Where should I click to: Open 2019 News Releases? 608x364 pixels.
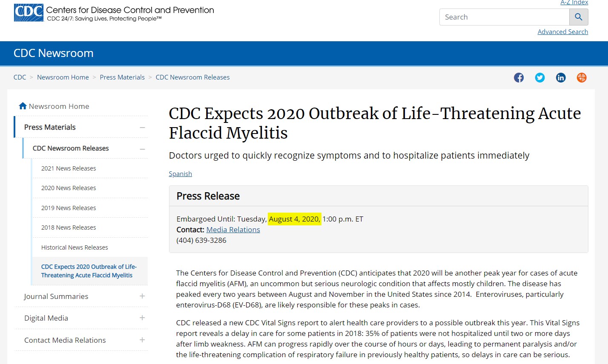(69, 208)
